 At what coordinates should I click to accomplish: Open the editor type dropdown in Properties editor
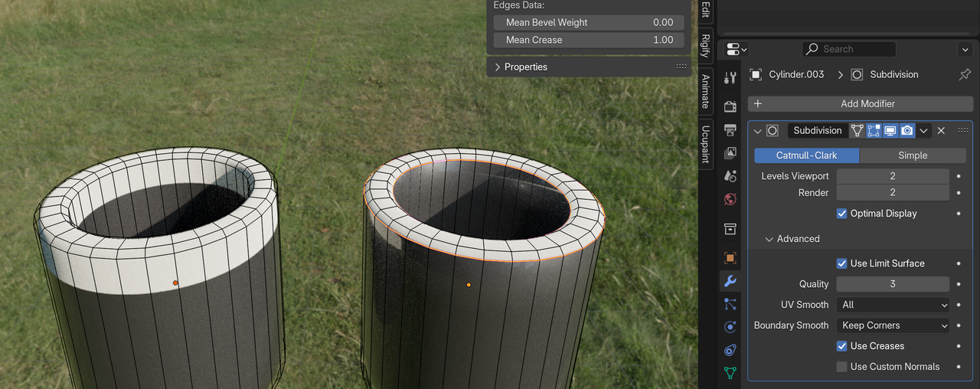(737, 49)
